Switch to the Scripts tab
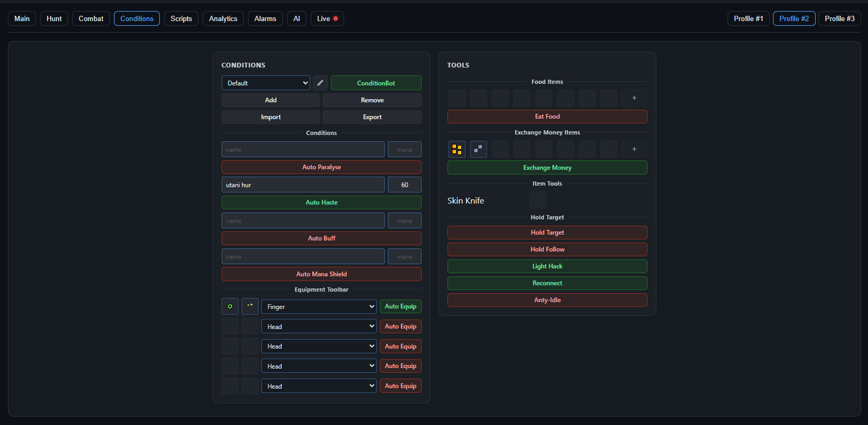 pyautogui.click(x=182, y=18)
